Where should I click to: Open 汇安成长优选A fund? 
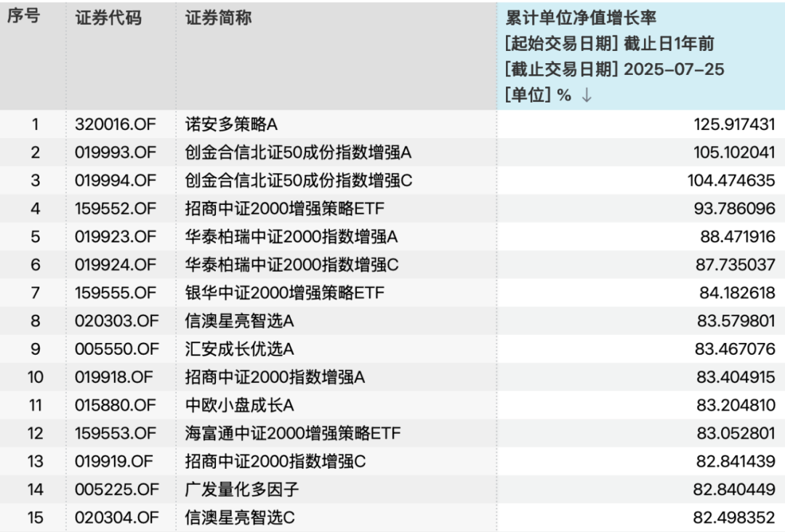click(x=240, y=350)
